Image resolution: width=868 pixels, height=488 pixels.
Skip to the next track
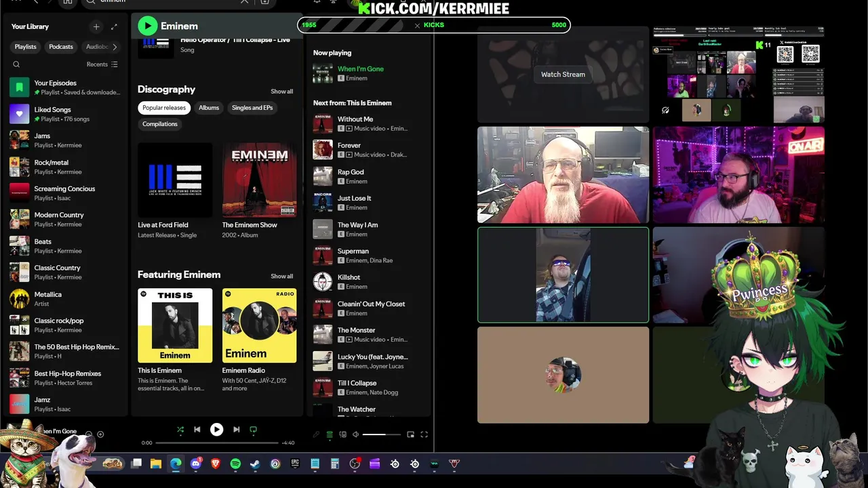click(x=236, y=429)
